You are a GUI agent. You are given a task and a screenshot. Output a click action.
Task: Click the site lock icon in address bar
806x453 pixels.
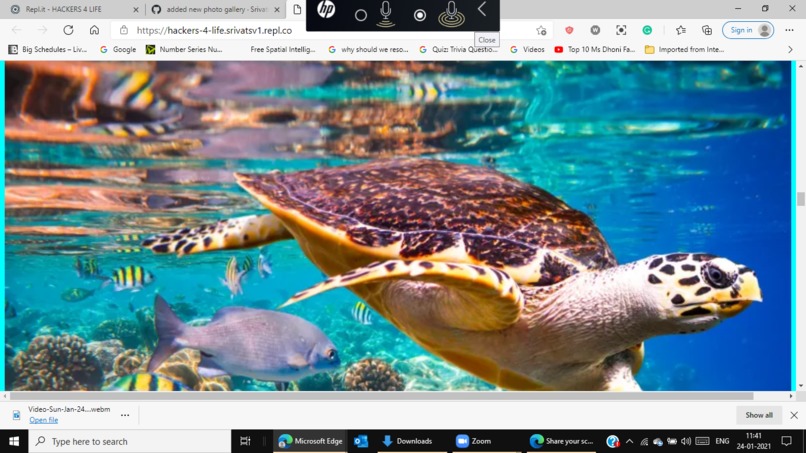[124, 30]
